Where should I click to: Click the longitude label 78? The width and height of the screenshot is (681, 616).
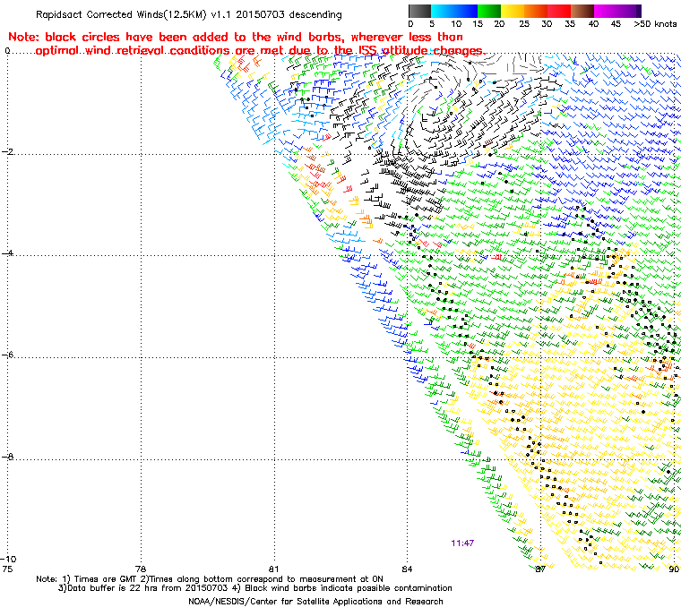(x=141, y=569)
